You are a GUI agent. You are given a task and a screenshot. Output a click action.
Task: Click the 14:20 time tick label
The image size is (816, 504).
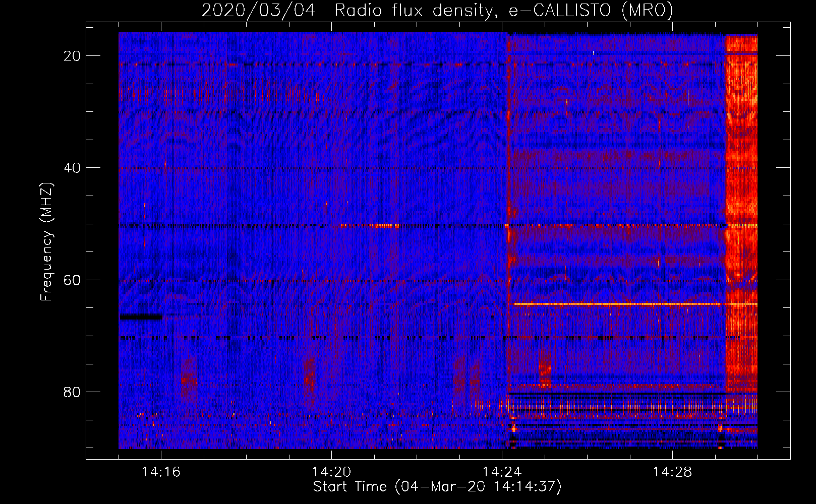click(331, 472)
